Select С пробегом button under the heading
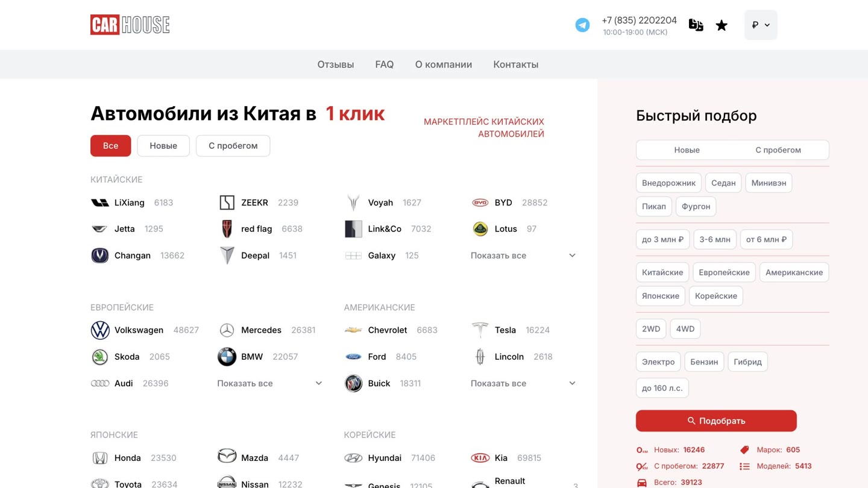The height and width of the screenshot is (488, 868). point(233,146)
